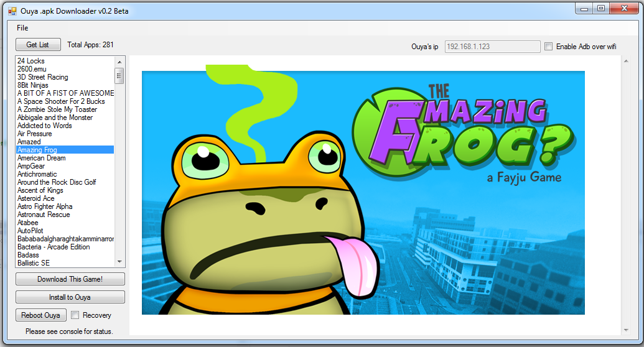Screen dimensions: 644x347
Task: Select Astronaut Rescue entry
Action: [65, 215]
